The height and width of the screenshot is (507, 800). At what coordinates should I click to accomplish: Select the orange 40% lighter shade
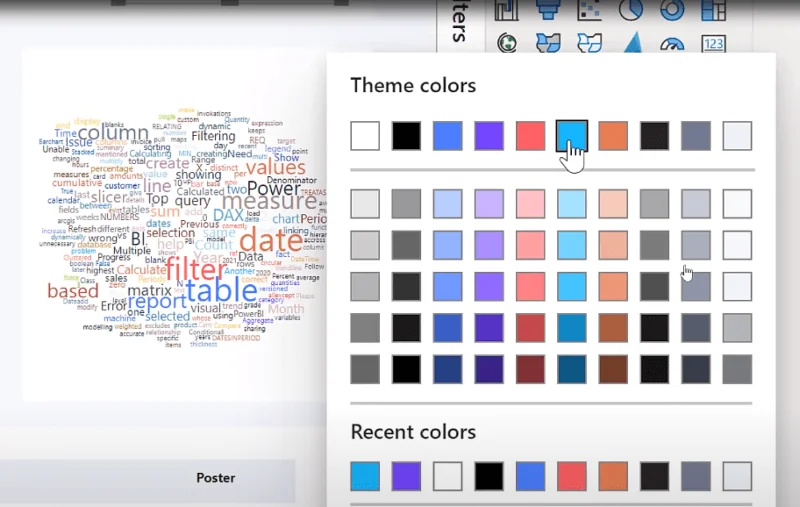pos(613,245)
